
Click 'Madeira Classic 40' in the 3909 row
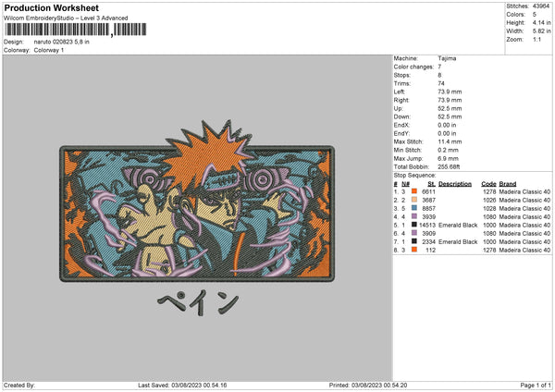pos(524,234)
